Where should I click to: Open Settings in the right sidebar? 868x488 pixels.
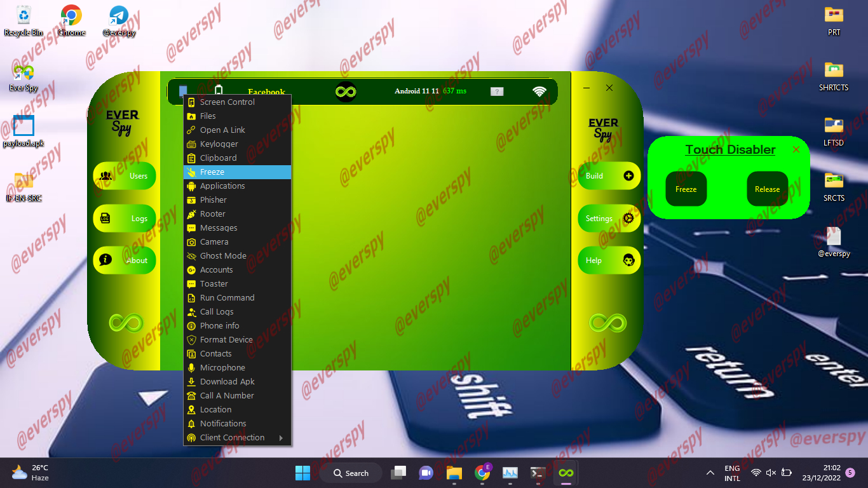(x=609, y=219)
